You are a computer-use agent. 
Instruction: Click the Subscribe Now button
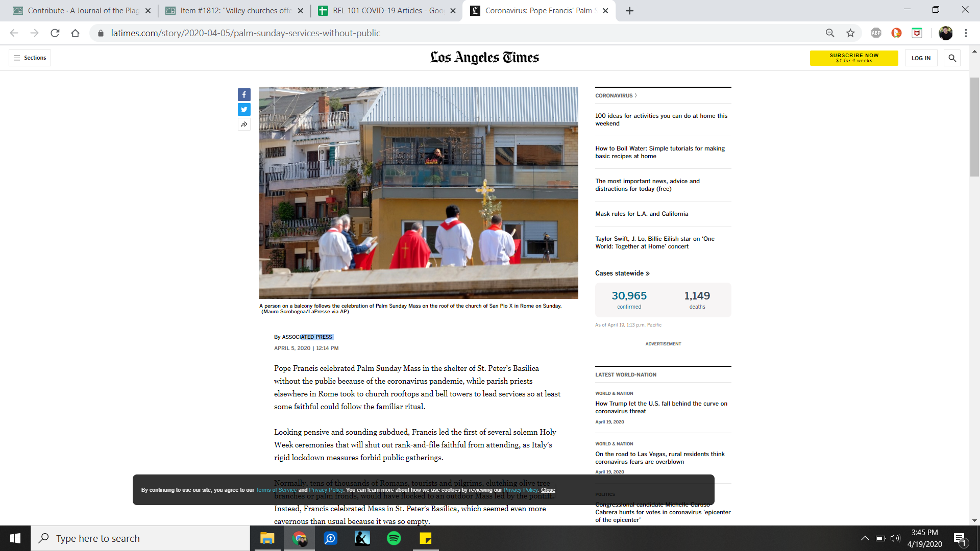[853, 58]
